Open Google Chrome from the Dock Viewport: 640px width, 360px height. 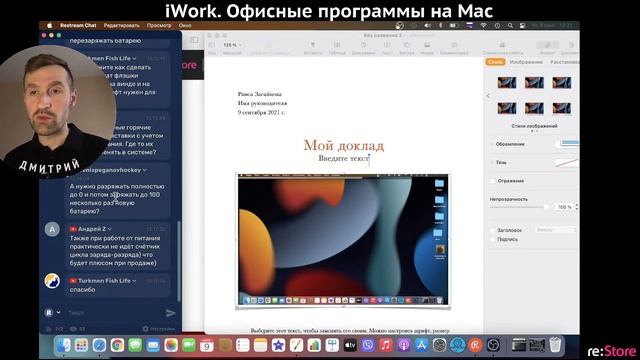coord(117,346)
